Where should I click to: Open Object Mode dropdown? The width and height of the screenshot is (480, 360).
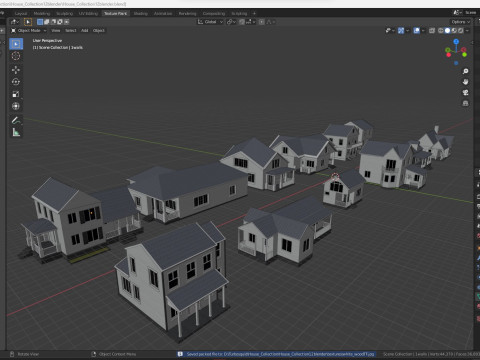tap(29, 31)
